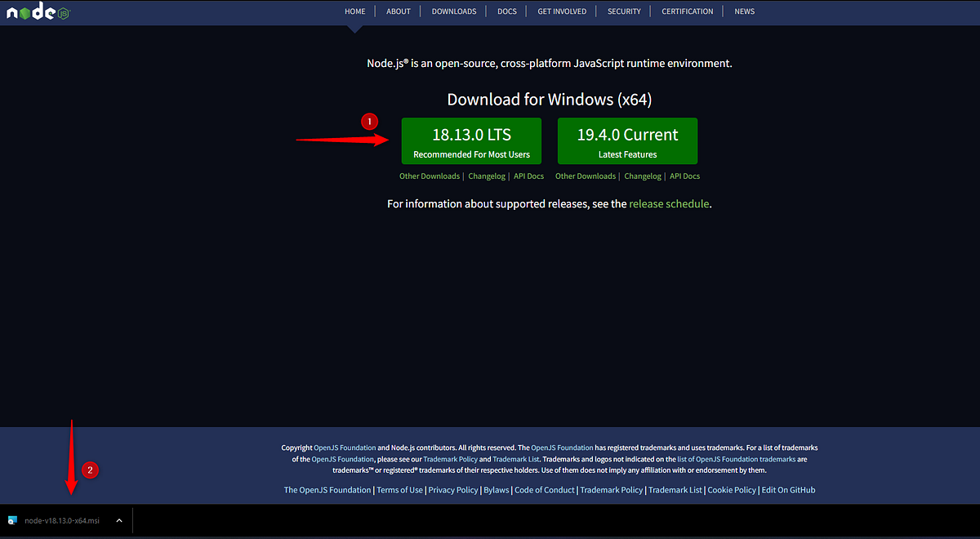Click Edit On GitHub in the footer
Screen dimensions: 980x539
click(788, 489)
